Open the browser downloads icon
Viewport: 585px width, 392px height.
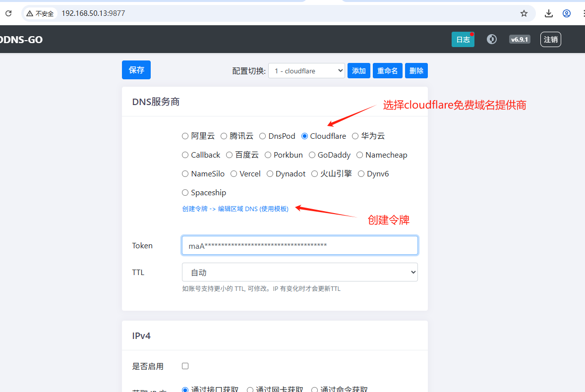click(x=548, y=13)
